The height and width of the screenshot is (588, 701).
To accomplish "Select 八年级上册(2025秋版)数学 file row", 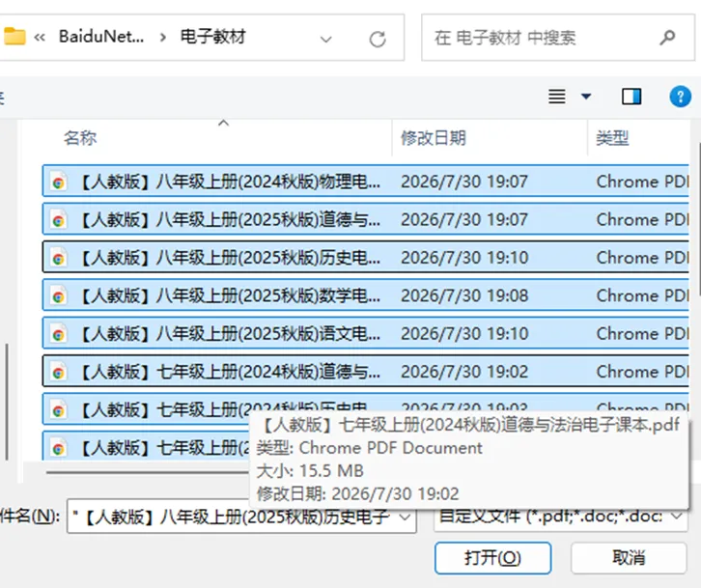I will (365, 295).
